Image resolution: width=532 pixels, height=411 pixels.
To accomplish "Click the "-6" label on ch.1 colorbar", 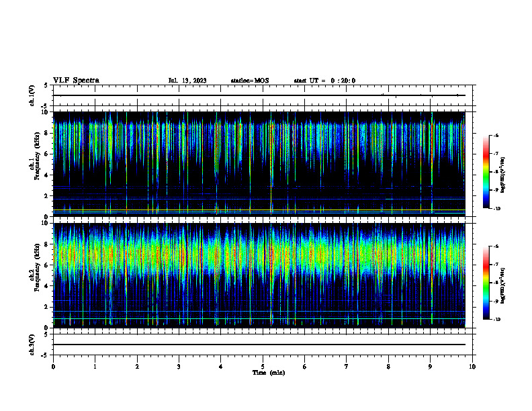I will pyautogui.click(x=496, y=136).
